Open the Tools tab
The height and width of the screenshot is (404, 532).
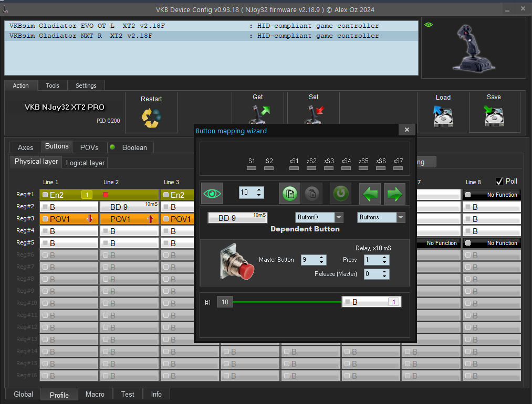coord(53,86)
